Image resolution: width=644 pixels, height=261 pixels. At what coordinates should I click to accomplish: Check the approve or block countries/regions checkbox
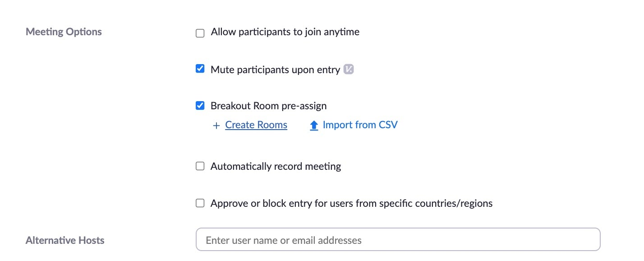(x=200, y=203)
